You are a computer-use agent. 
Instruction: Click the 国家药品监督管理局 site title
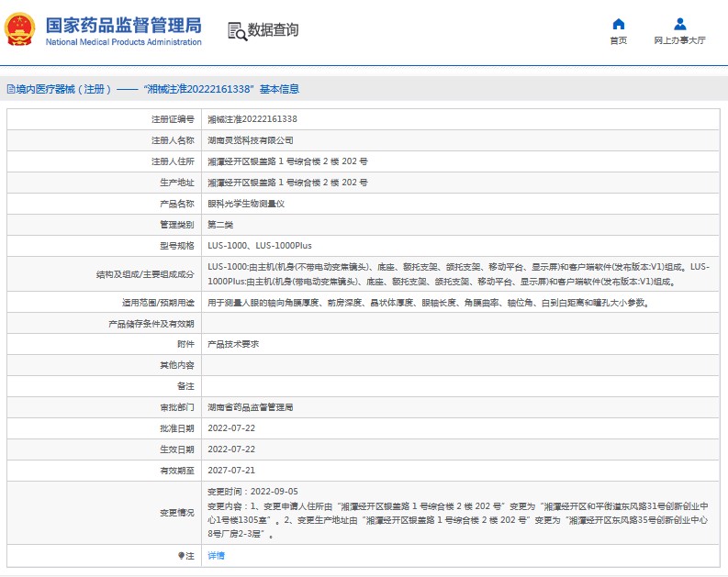coord(122,24)
